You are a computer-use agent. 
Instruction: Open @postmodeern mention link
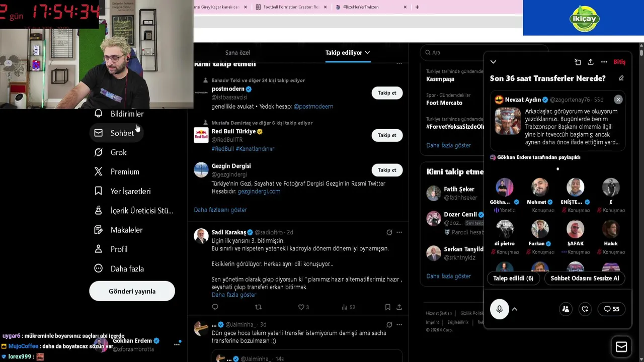313,106
